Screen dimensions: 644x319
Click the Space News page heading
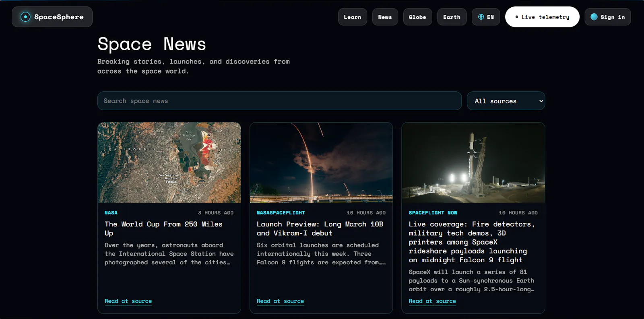152,44
